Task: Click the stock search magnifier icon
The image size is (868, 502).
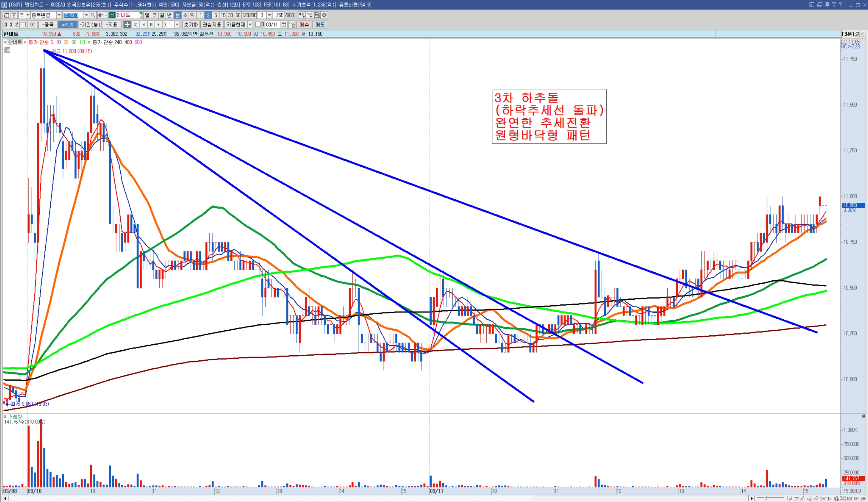Action: pos(93,15)
